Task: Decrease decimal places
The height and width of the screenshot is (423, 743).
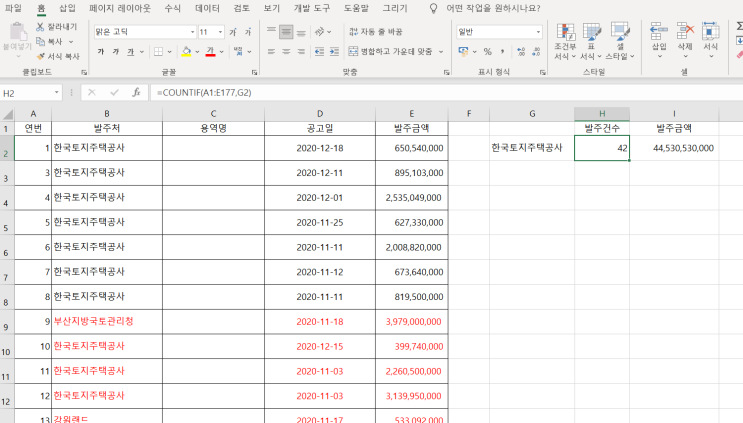Action: tap(536, 52)
